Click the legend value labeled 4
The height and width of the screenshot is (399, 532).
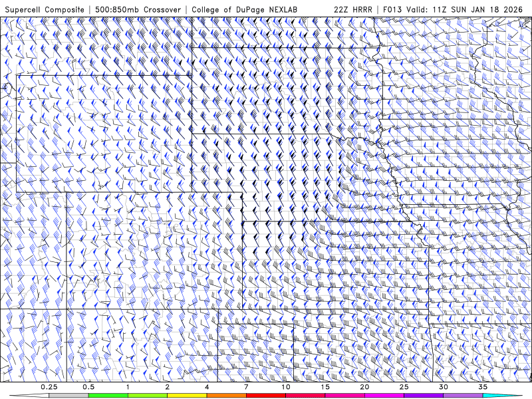pyautogui.click(x=207, y=387)
